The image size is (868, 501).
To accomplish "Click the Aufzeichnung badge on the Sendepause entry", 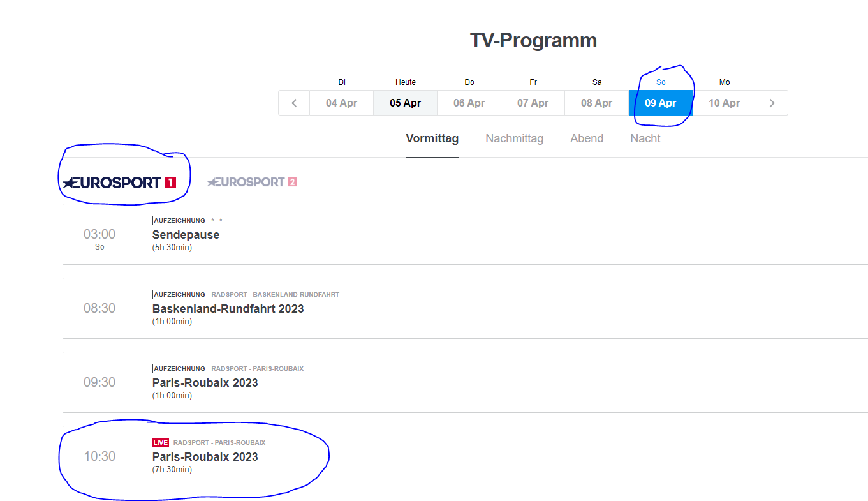I will point(179,220).
